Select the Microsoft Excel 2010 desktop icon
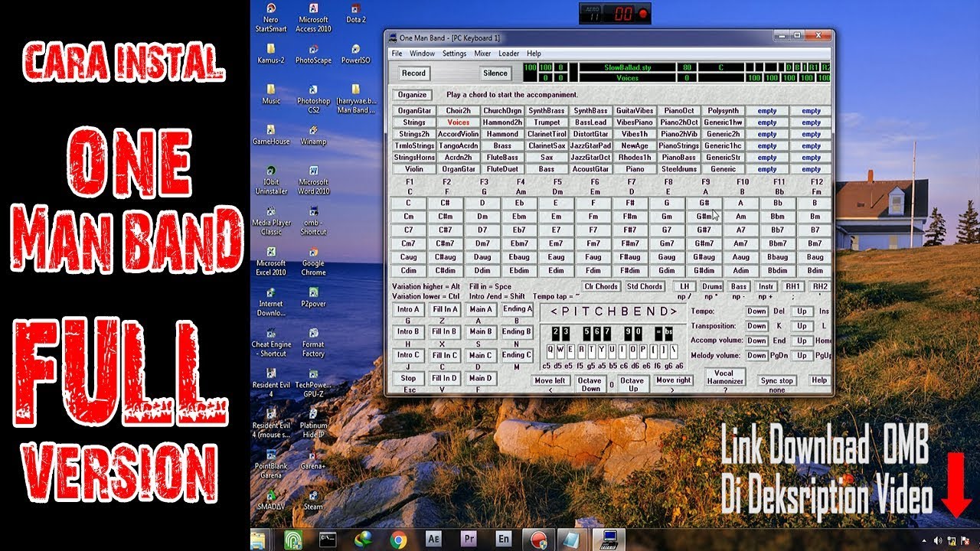This screenshot has width=980, height=551. pos(271,261)
